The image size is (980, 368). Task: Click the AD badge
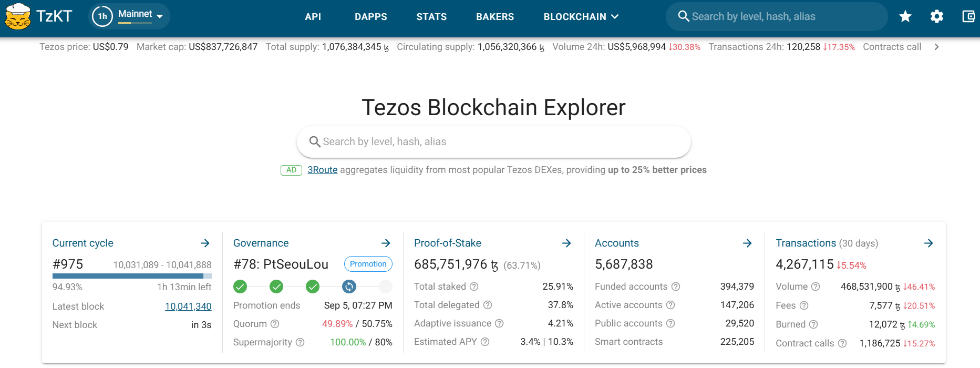coord(291,170)
